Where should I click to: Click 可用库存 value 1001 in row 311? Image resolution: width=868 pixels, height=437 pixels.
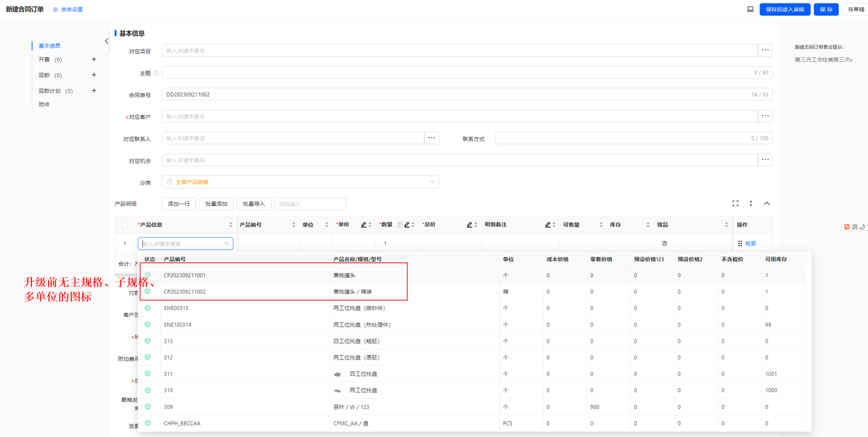[x=771, y=374]
